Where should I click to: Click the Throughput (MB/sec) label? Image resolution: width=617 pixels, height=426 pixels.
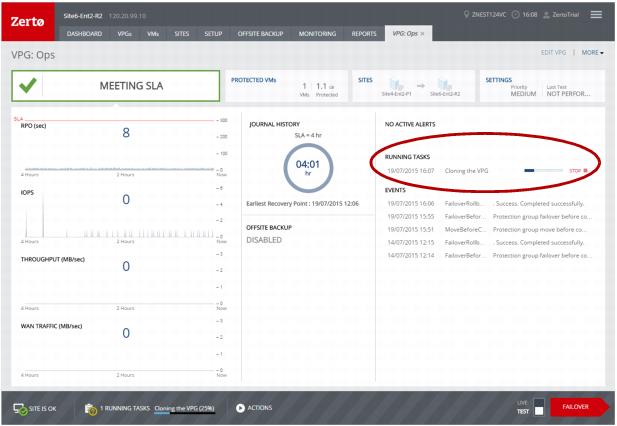pos(53,260)
